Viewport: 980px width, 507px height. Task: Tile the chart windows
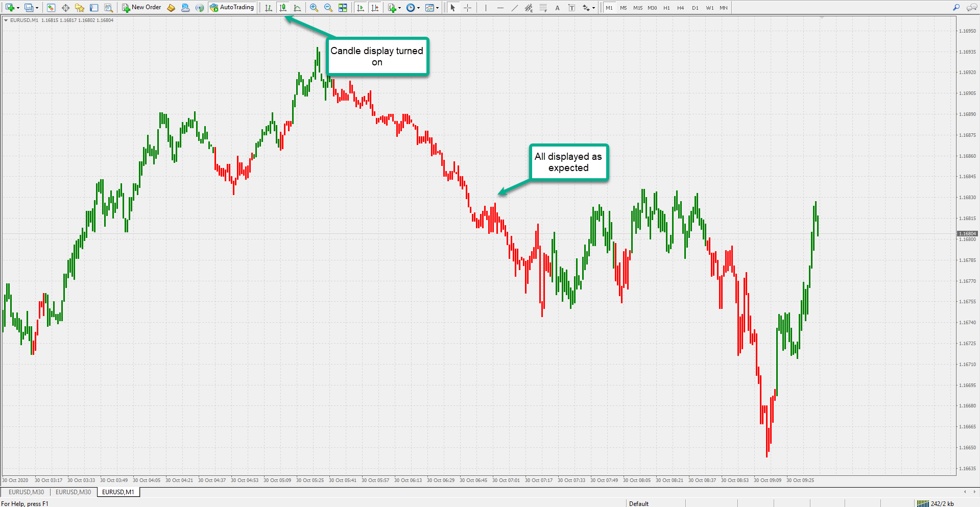[x=343, y=7]
